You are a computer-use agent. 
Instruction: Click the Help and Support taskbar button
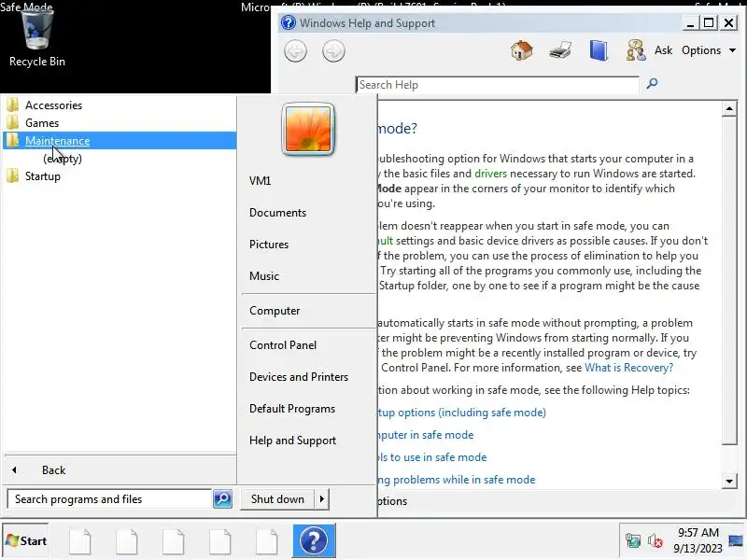(x=314, y=540)
